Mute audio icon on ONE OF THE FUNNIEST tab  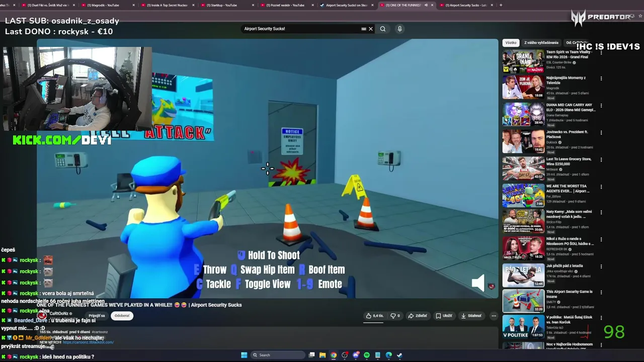click(426, 5)
